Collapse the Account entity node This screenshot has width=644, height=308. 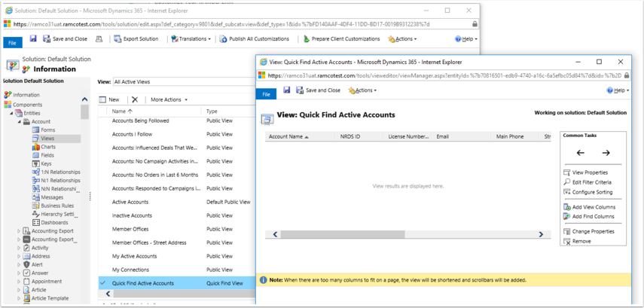pyautogui.click(x=19, y=121)
